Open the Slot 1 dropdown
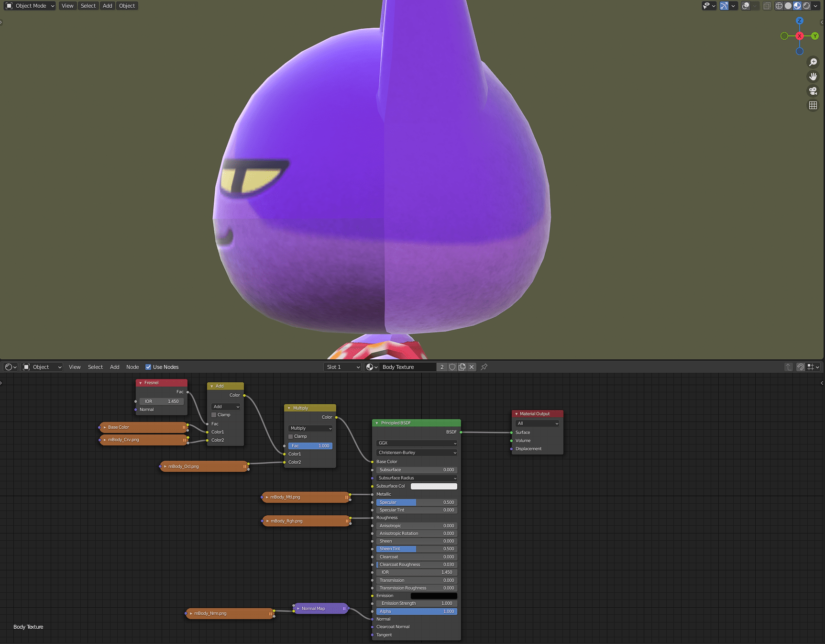The image size is (825, 644). [342, 367]
